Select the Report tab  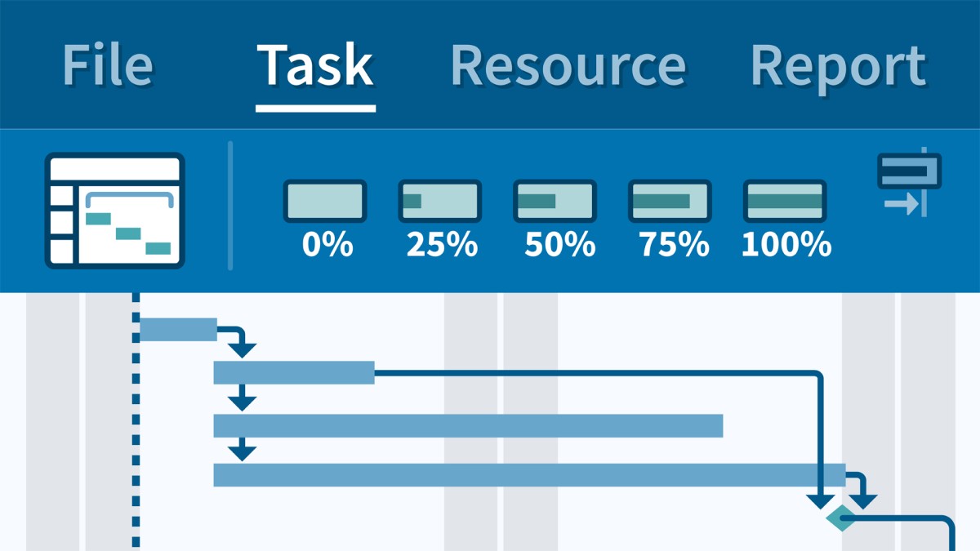838,66
